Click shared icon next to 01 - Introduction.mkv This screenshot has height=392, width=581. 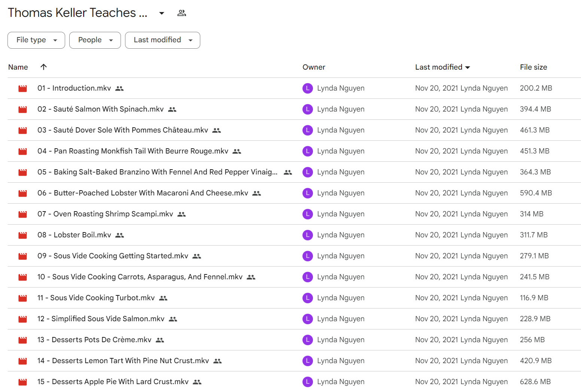(x=119, y=89)
